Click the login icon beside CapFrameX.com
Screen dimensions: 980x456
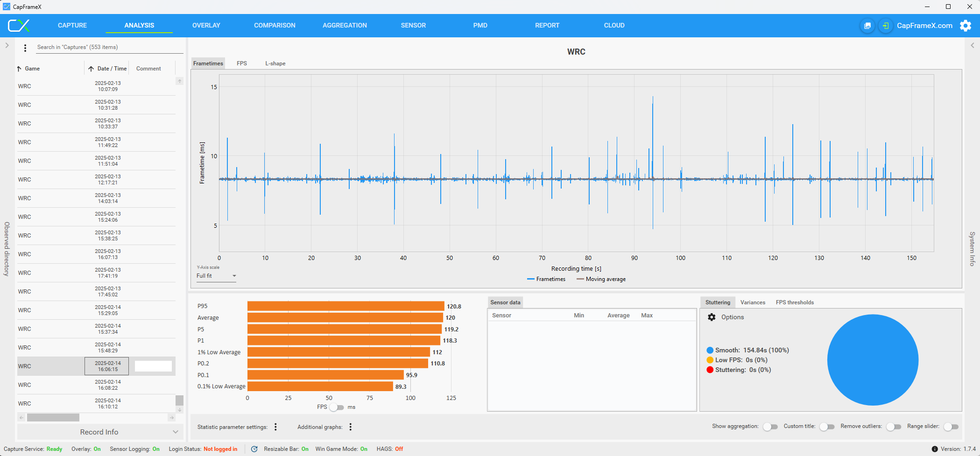pos(885,26)
